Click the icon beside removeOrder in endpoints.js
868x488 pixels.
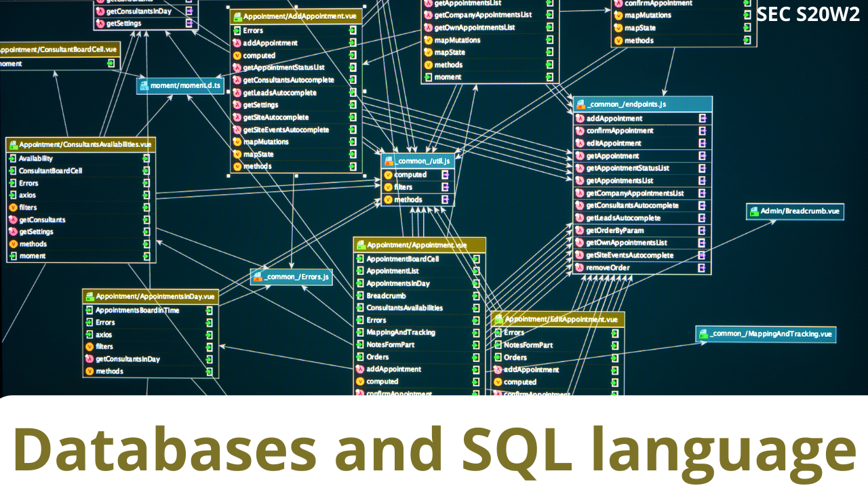coord(580,268)
